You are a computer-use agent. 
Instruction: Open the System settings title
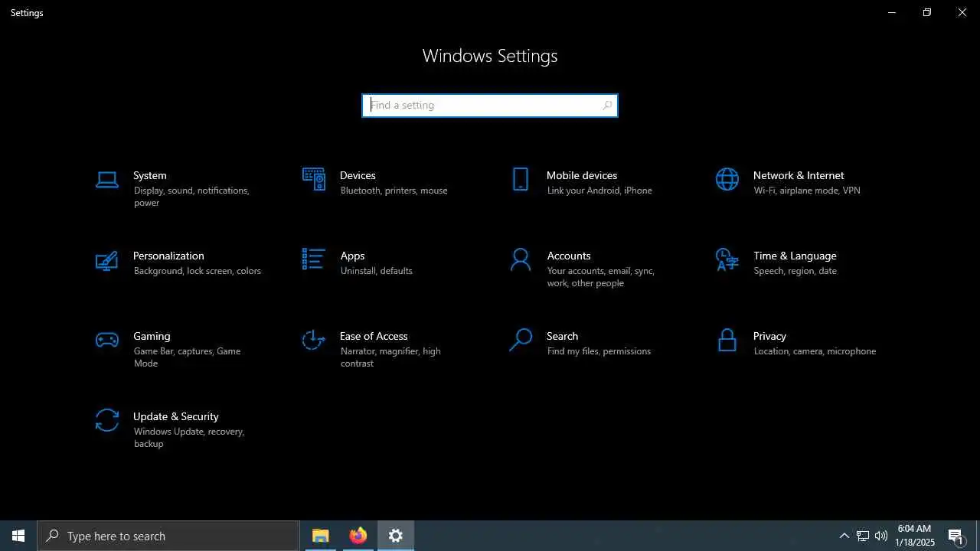pyautogui.click(x=150, y=175)
